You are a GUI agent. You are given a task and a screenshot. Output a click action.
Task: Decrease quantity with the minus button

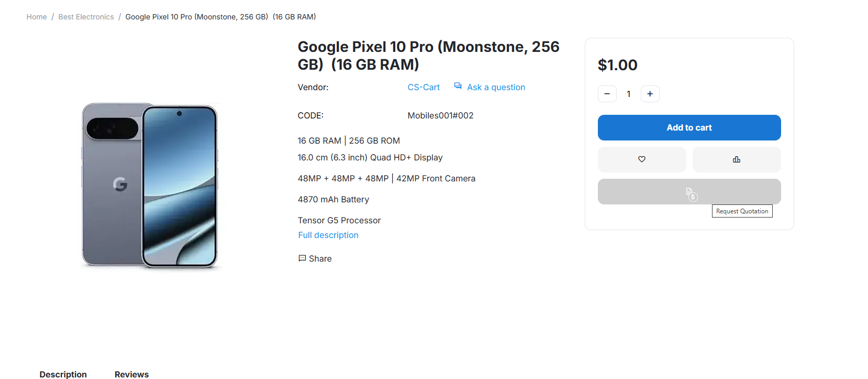[x=607, y=94]
